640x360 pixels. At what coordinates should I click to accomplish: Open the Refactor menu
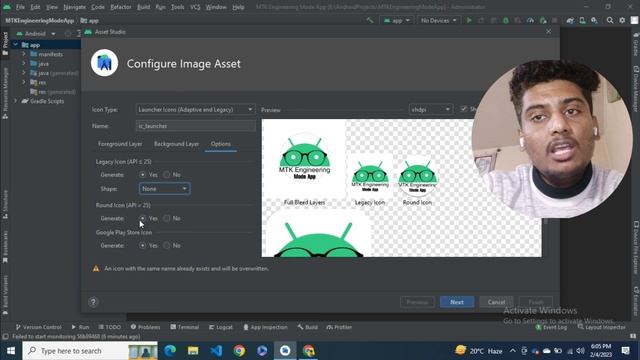pyautogui.click(x=121, y=7)
